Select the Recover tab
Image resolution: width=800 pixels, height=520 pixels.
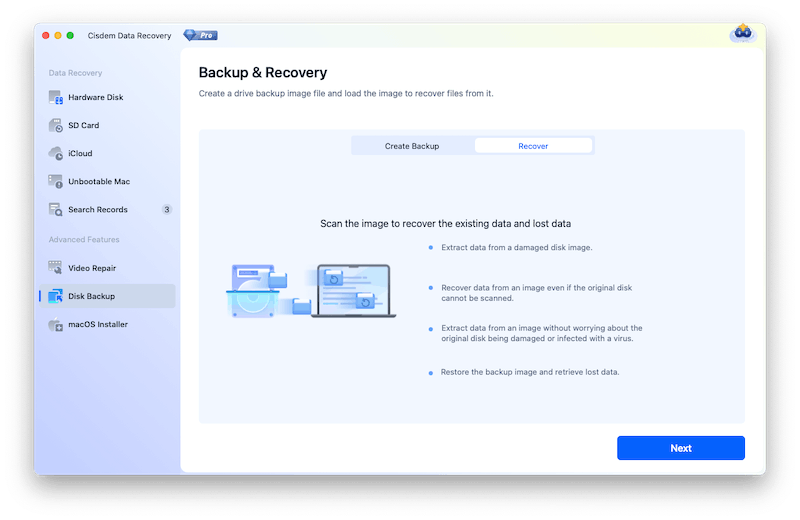pyautogui.click(x=533, y=146)
